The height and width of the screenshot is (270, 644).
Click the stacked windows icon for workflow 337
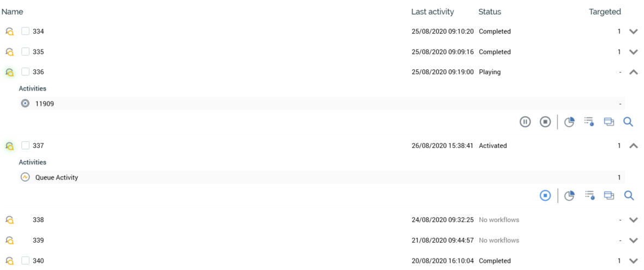point(609,196)
